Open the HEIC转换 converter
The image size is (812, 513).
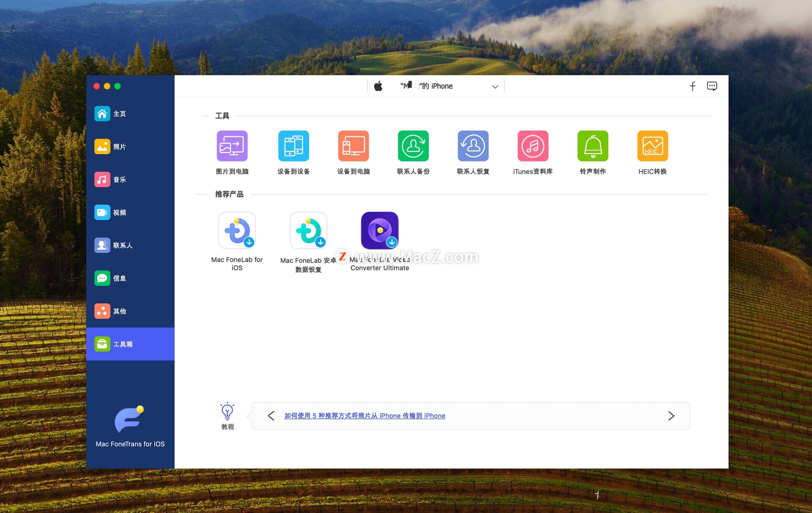click(x=653, y=146)
